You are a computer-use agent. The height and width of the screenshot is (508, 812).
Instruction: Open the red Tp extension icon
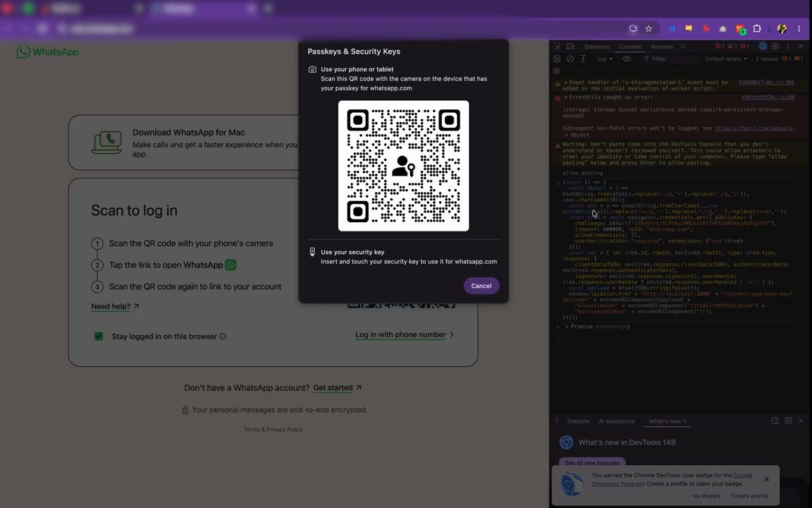pos(706,29)
